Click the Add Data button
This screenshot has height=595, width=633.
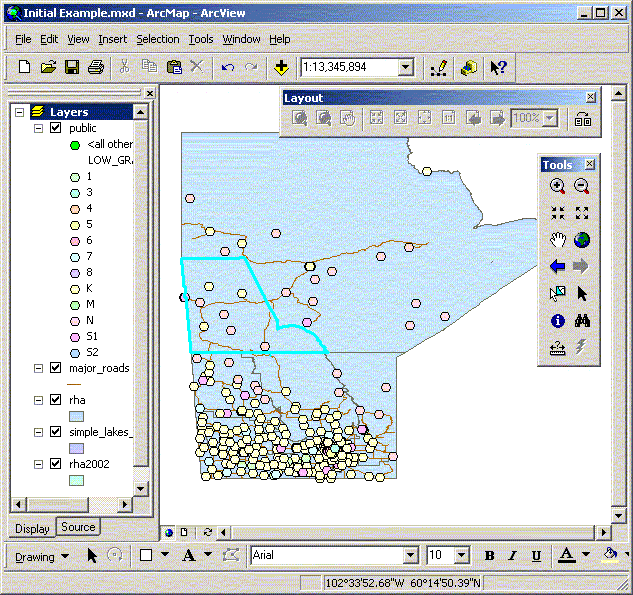281,67
